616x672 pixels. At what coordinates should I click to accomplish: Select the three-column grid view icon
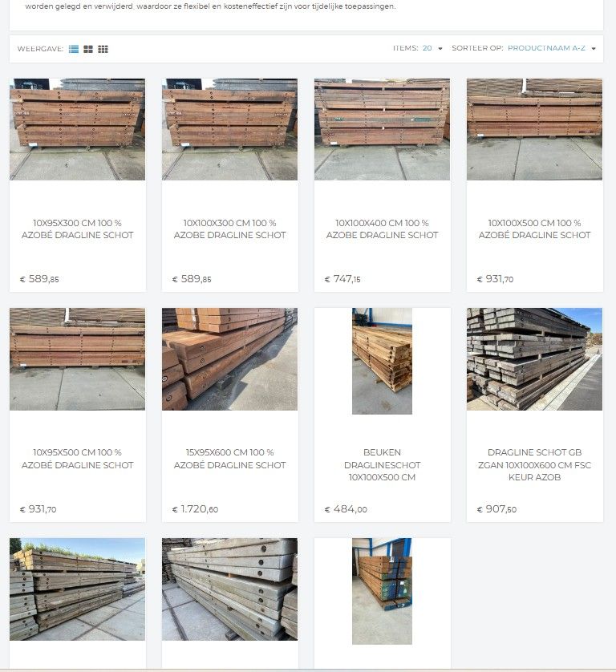pos(103,49)
